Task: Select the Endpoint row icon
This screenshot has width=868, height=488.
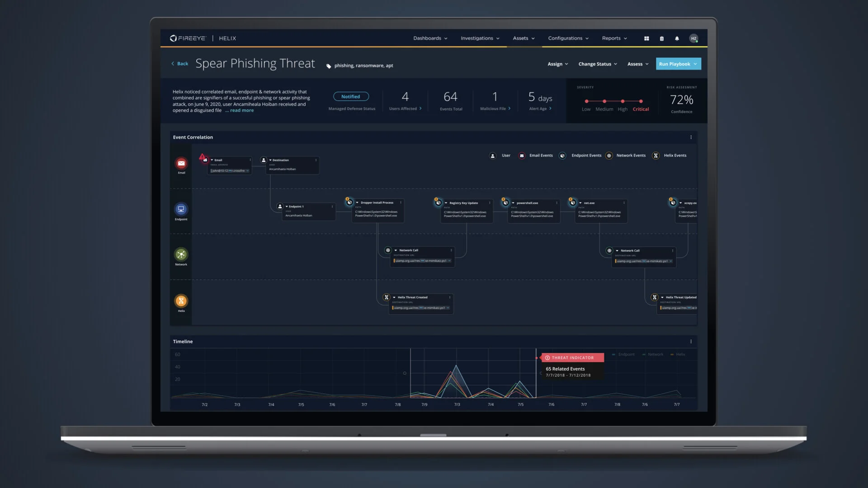Action: pos(181,209)
